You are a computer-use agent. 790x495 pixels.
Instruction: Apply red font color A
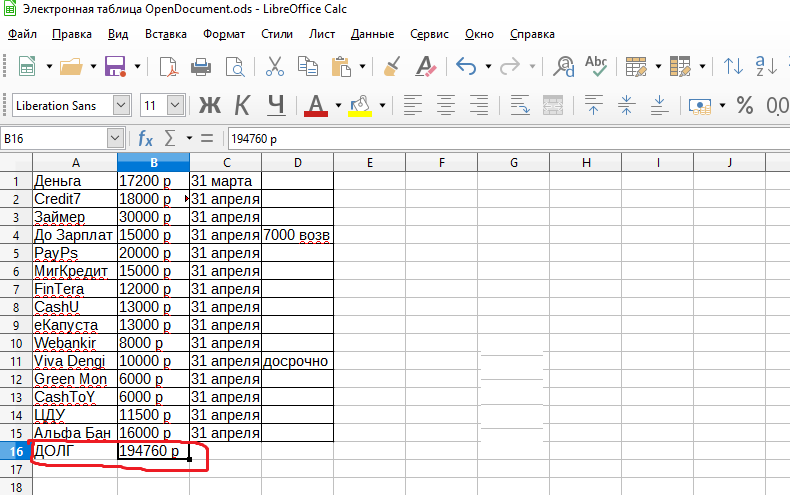tap(316, 106)
